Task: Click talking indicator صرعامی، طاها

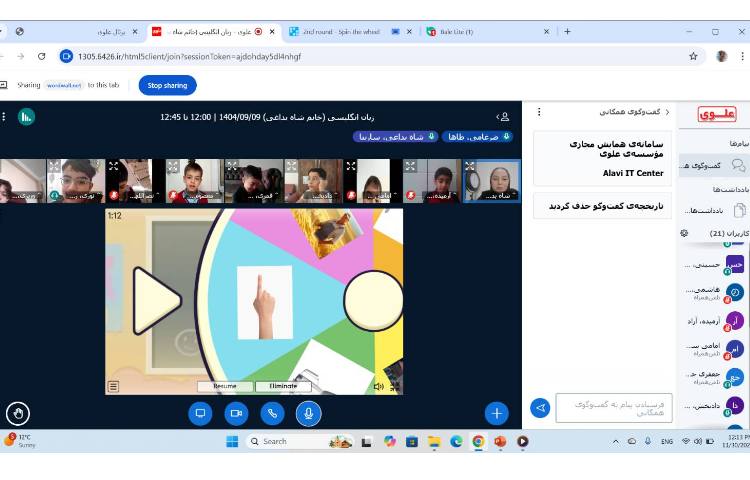Action: pyautogui.click(x=478, y=137)
